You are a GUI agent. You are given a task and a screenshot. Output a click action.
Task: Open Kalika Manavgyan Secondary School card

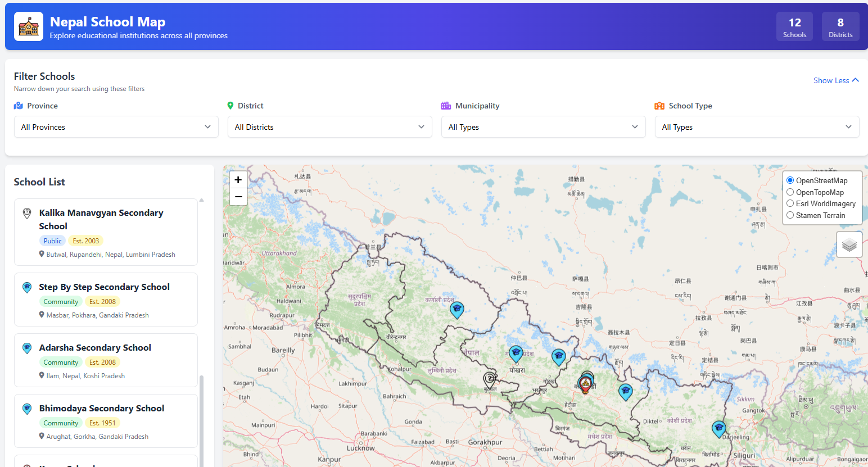(106, 232)
